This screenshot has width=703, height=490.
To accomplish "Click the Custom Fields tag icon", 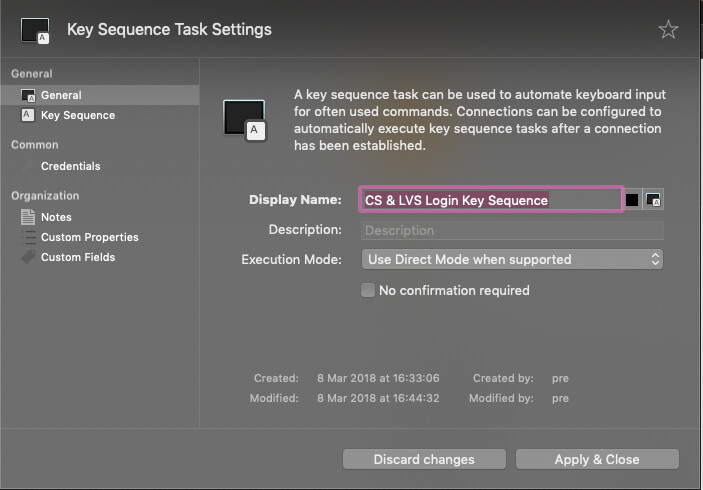I will (27, 257).
